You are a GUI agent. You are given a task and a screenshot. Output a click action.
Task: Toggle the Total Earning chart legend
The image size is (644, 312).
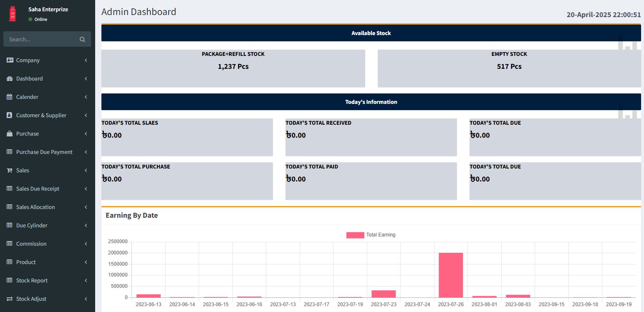pos(371,235)
